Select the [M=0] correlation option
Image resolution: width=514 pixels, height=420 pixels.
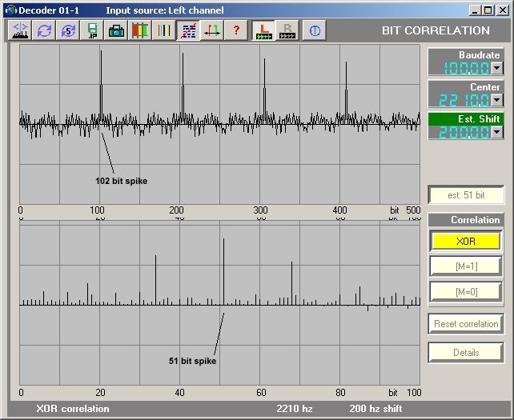(466, 292)
